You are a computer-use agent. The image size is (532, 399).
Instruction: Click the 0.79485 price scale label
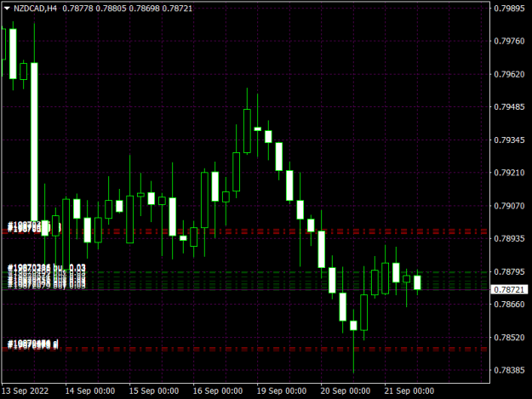(509, 107)
